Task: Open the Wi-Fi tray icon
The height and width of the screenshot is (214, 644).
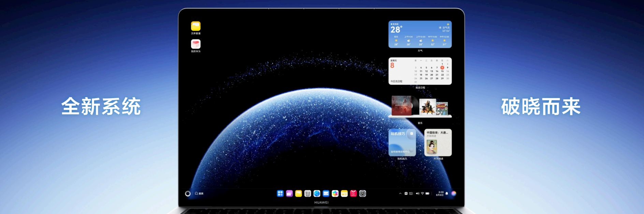Action: (422, 194)
